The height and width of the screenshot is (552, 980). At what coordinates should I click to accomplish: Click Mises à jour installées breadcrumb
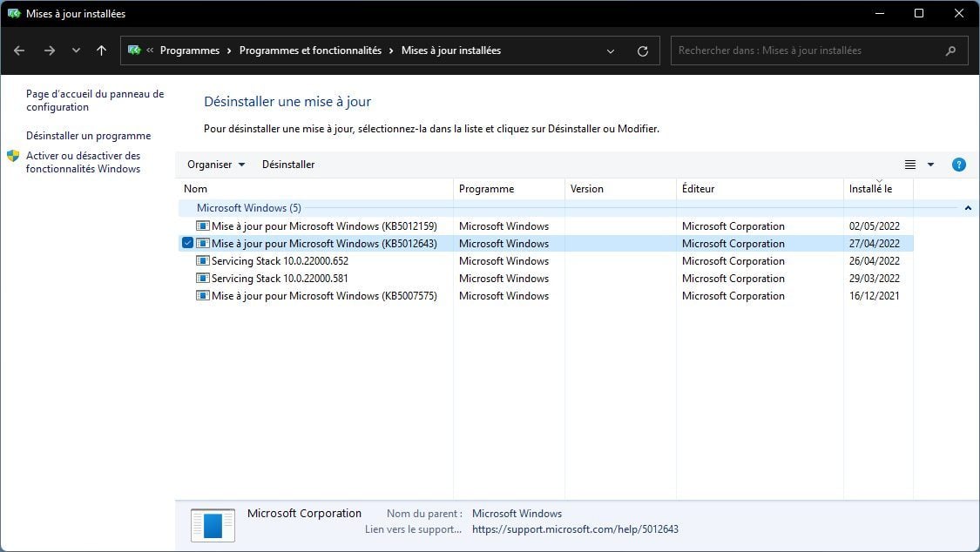pyautogui.click(x=451, y=50)
